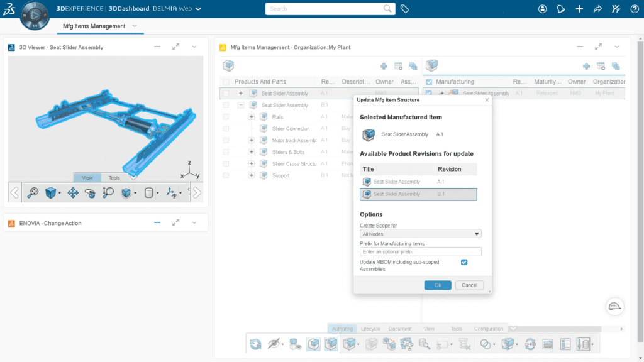Switch to the Lifecycle tab
This screenshot has height=362, width=644.
click(x=370, y=329)
